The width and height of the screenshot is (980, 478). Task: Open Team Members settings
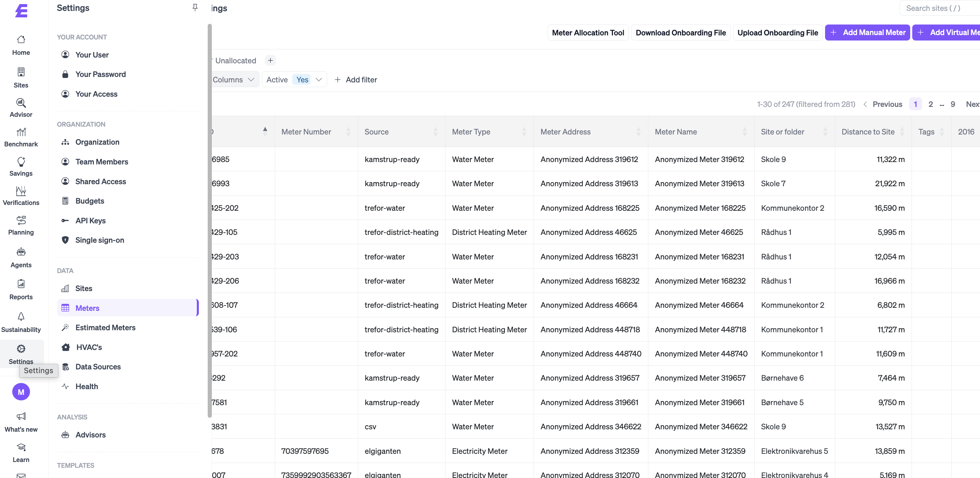(128, 162)
